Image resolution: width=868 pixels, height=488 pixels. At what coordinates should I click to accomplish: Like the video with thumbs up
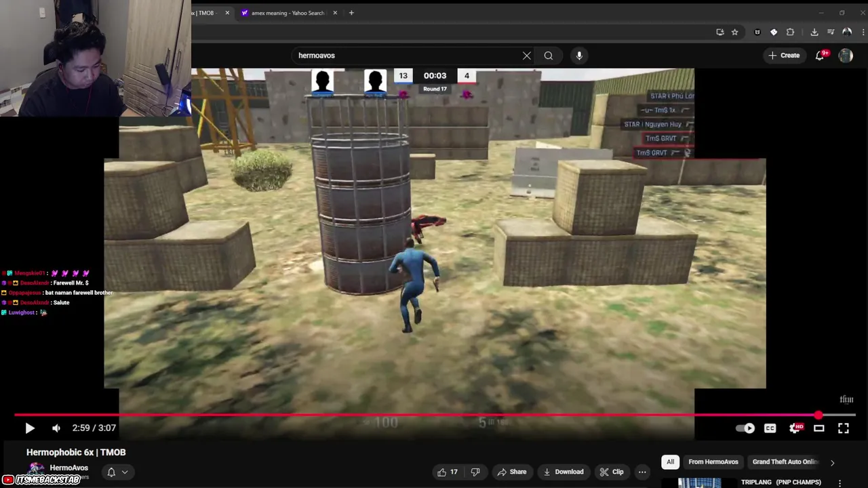click(448, 472)
